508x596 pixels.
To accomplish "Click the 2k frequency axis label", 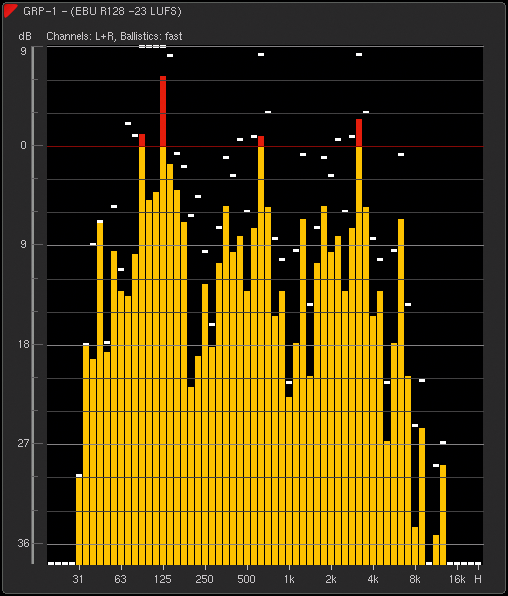I will pyautogui.click(x=331, y=579).
